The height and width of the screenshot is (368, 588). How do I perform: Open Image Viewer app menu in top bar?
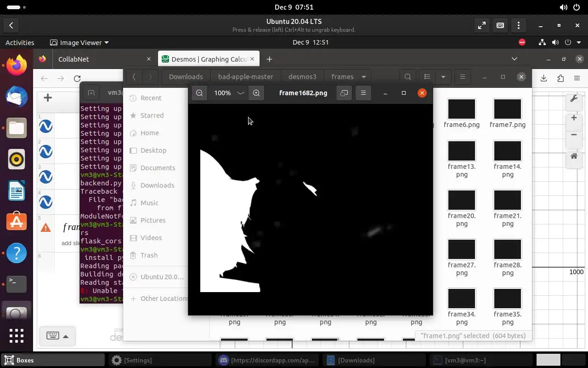79,42
